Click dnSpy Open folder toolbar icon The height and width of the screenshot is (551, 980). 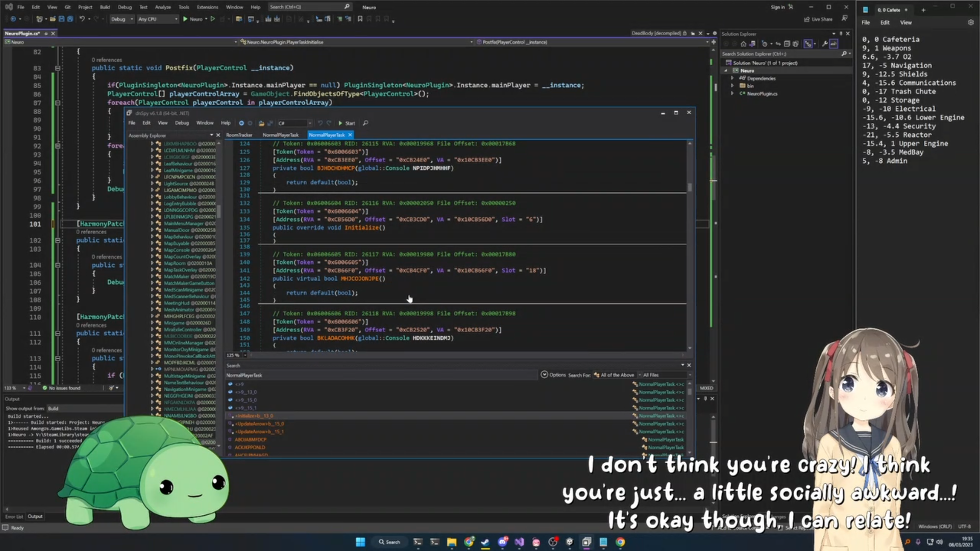pos(261,123)
